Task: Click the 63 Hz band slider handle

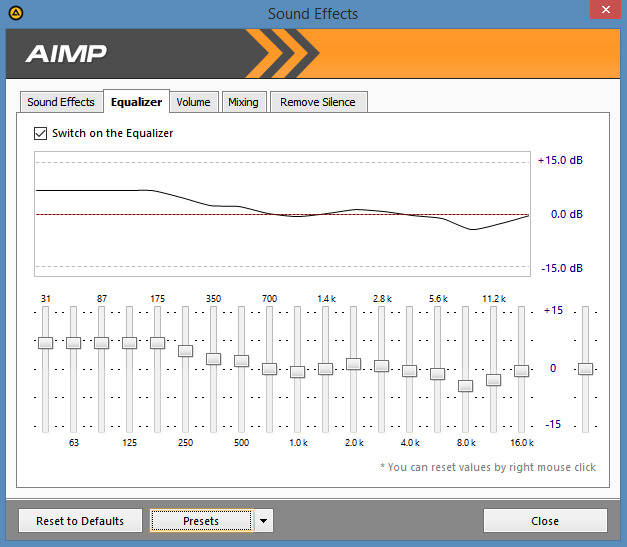Action: [73, 343]
